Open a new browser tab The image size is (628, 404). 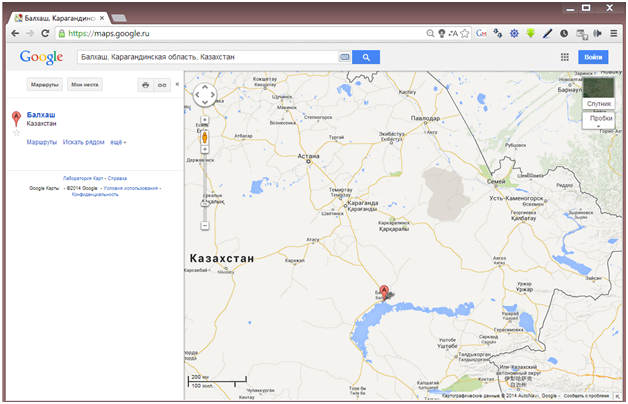119,18
